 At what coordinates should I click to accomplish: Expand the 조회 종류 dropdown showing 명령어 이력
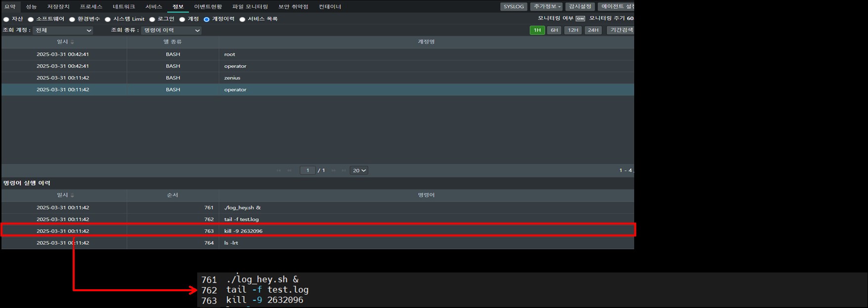pos(171,31)
